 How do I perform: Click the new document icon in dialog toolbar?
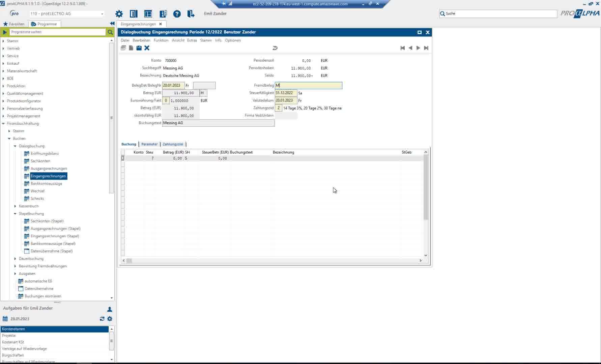pos(131,48)
